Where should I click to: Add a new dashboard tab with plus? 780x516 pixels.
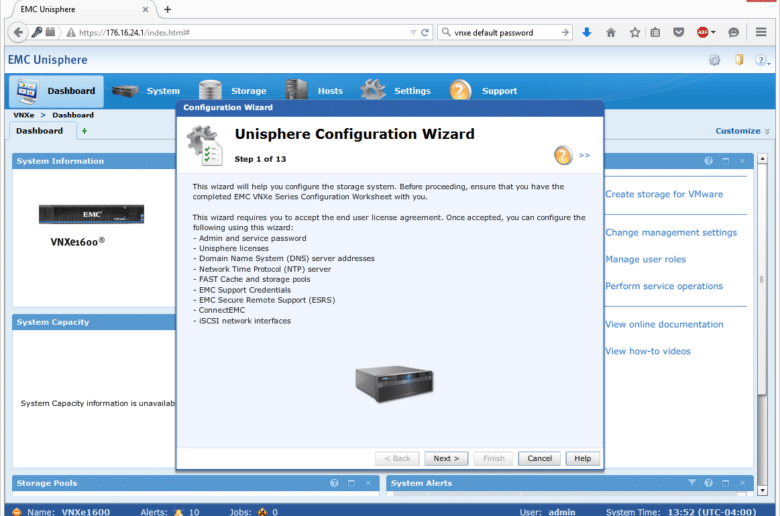tap(85, 131)
